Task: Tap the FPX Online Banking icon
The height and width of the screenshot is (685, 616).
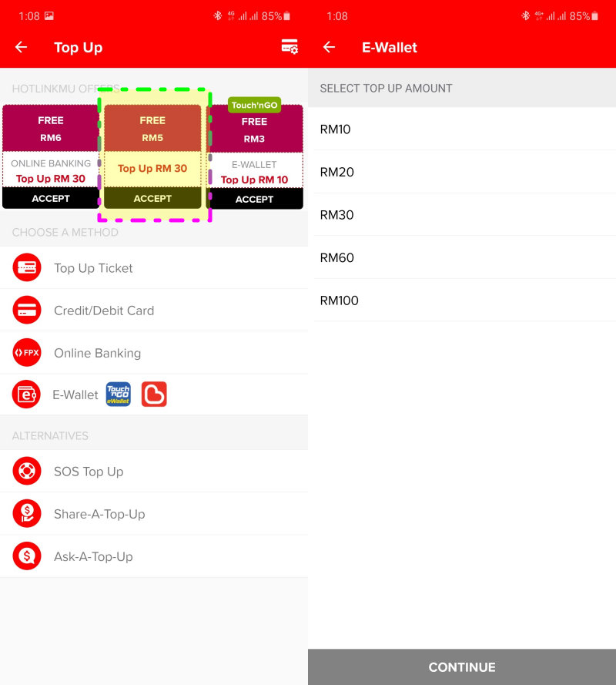Action: coord(27,353)
